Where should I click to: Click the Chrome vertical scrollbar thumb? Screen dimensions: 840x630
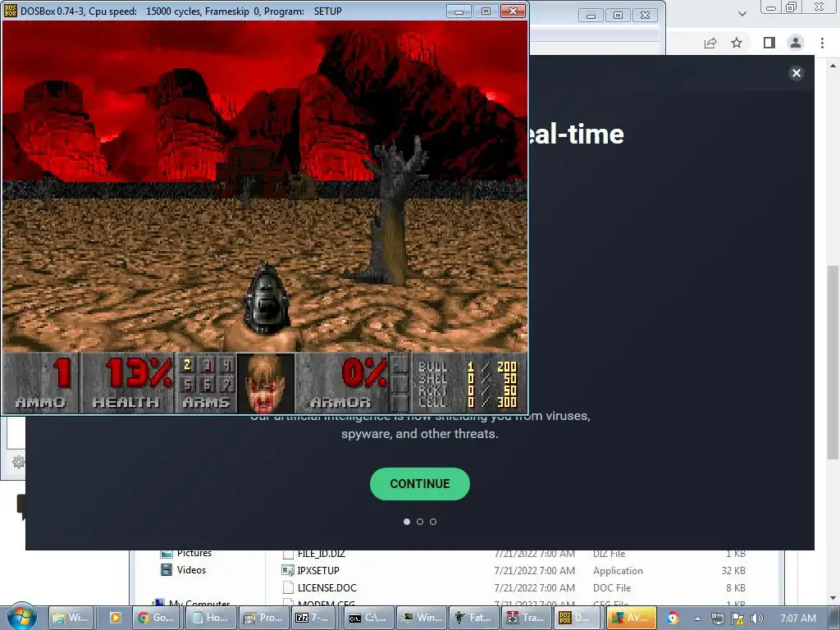point(833,362)
